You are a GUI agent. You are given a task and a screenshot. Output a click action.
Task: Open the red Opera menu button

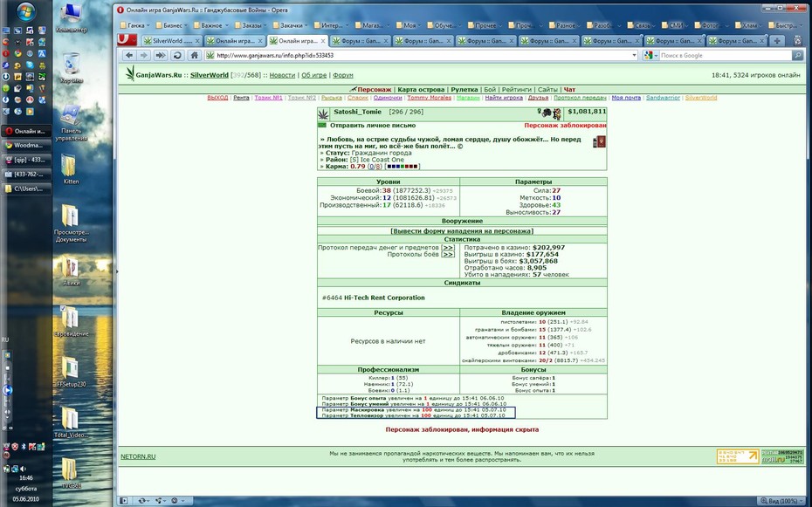coord(127,40)
